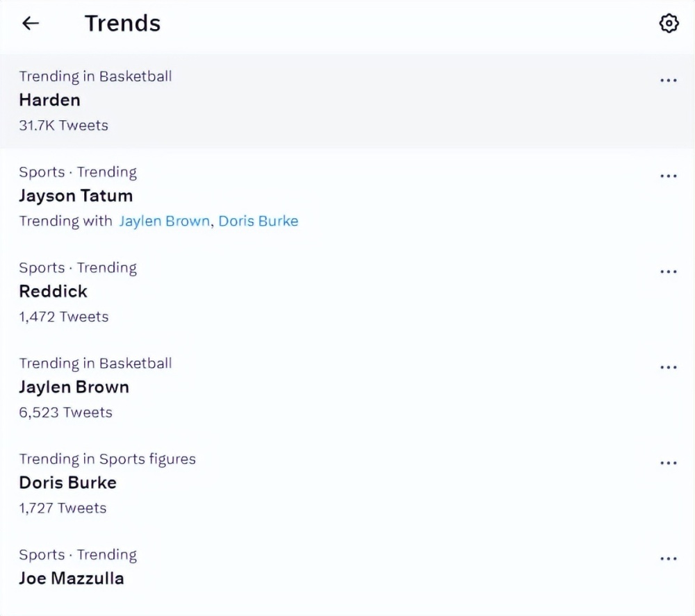Click the Trends page title

tap(123, 23)
